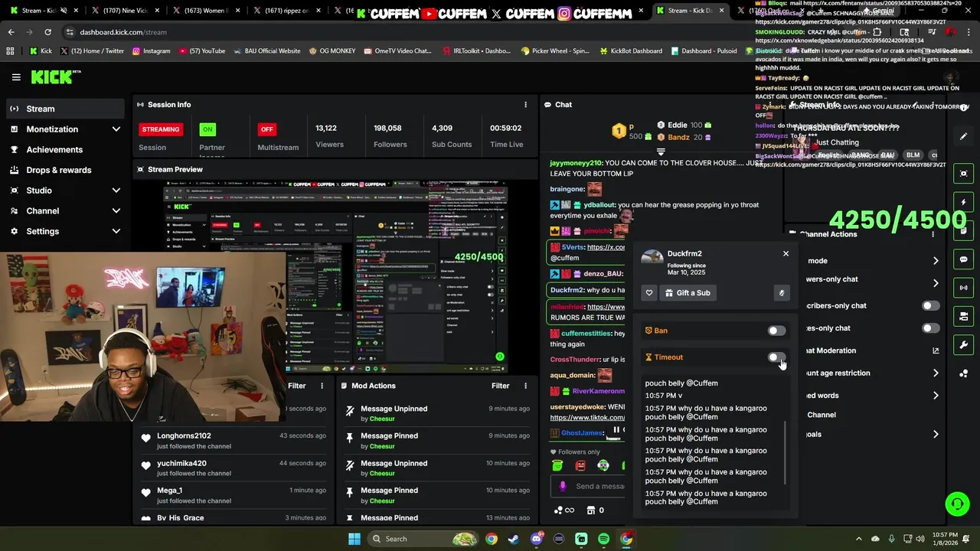The width and height of the screenshot is (980, 551).
Task: Toggle the Ban switch for Duckfrm2
Action: pos(776,331)
